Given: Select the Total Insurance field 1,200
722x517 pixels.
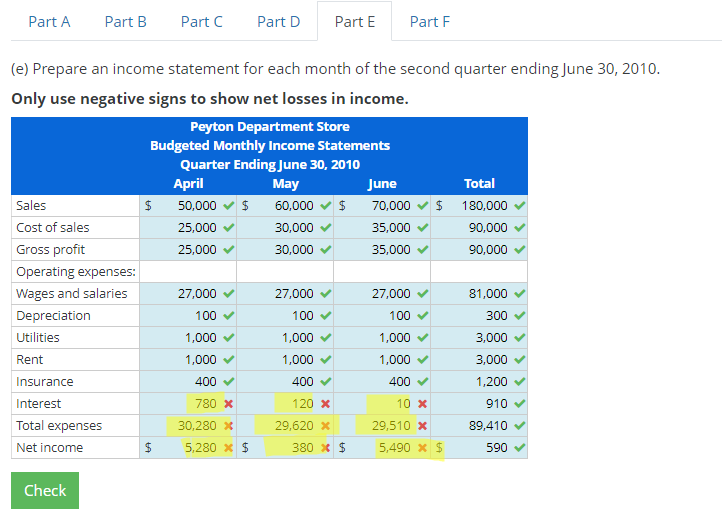Looking at the screenshot, I should (x=479, y=382).
